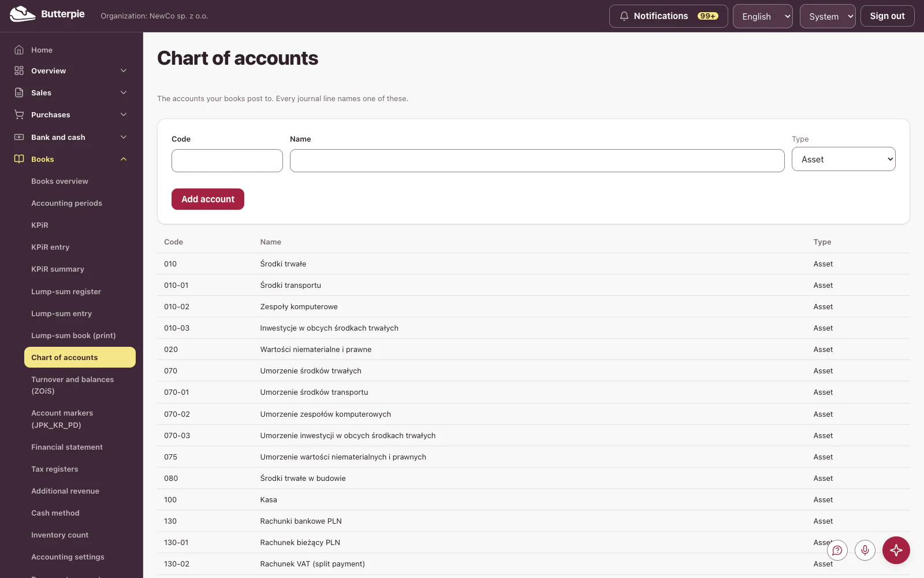Image resolution: width=924 pixels, height=578 pixels.
Task: Focus the Code input field
Action: pyautogui.click(x=227, y=161)
